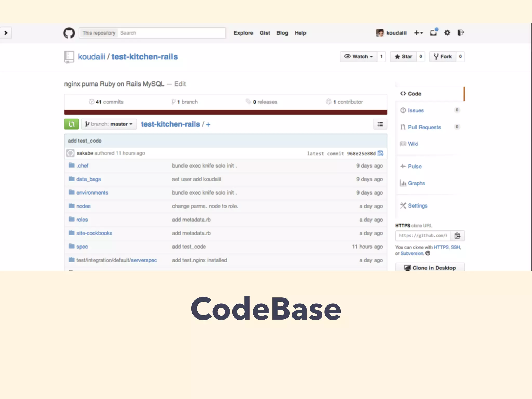View the 1 contributor page
532x399 pixels.
[x=344, y=102]
